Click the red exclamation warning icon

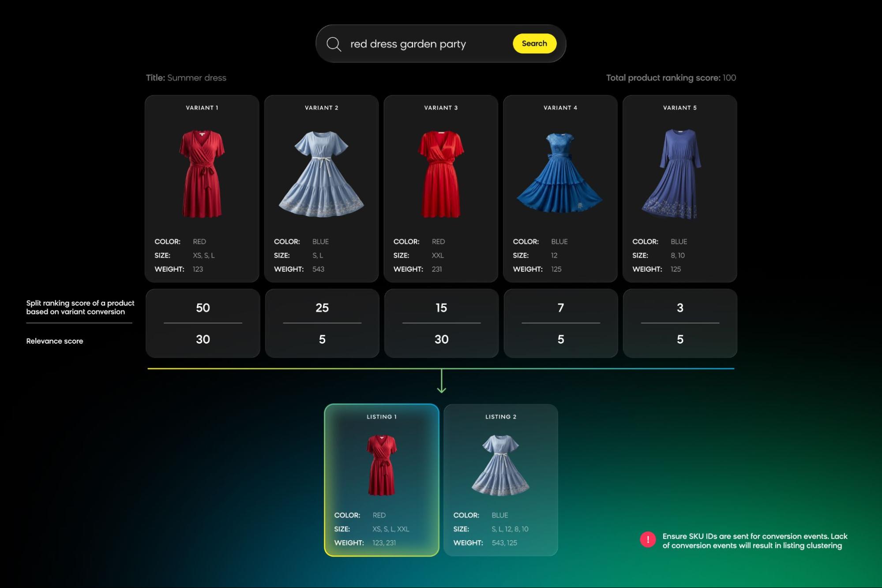click(647, 539)
